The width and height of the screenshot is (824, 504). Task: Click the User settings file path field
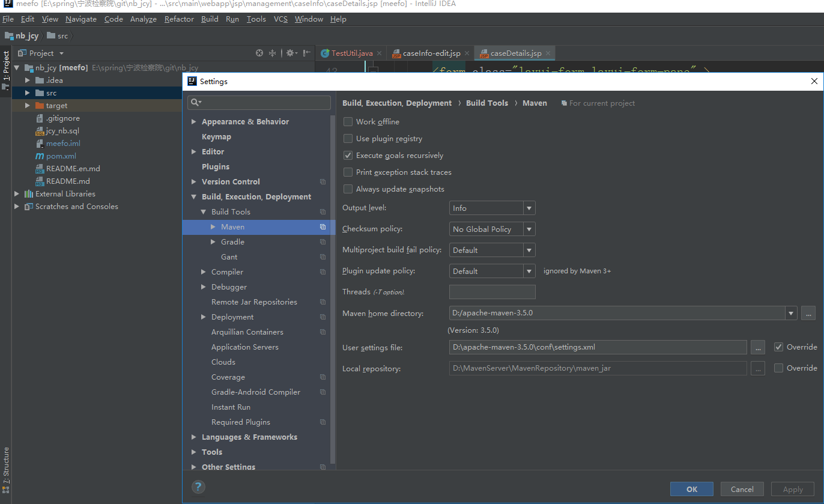click(598, 347)
